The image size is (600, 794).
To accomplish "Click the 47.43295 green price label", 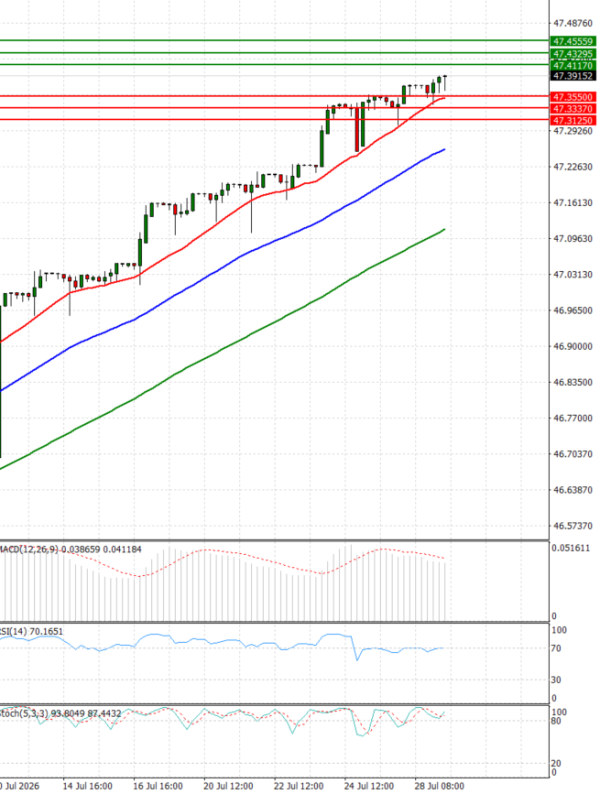I will pos(572,54).
